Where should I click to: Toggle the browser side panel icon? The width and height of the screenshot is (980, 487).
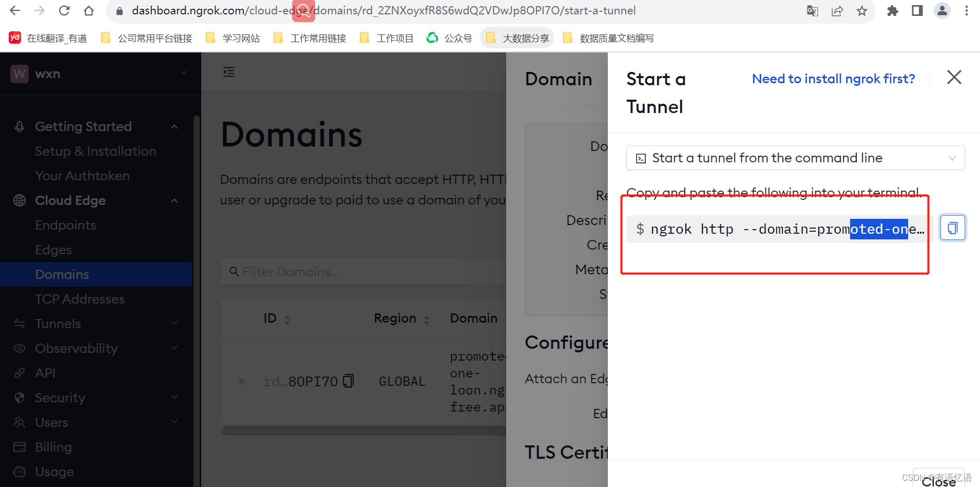(x=917, y=11)
